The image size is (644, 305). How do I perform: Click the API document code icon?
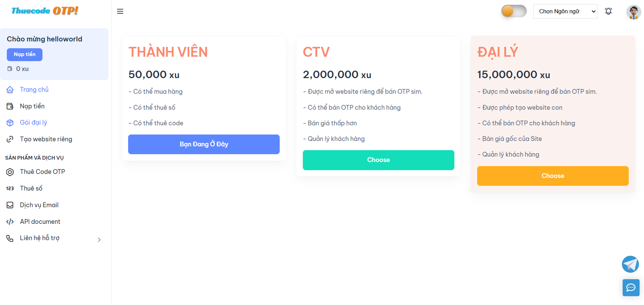click(10, 222)
